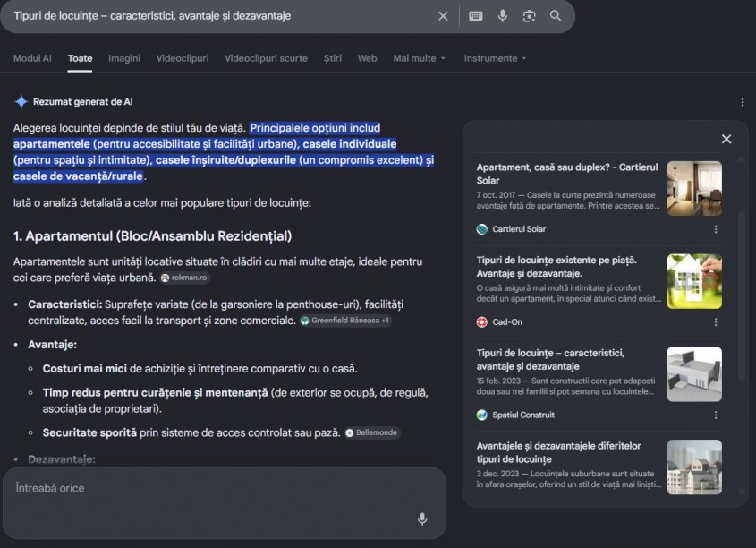756x548 pixels.
Task: Click the Cad-On paper house thumbnail
Action: (x=694, y=281)
